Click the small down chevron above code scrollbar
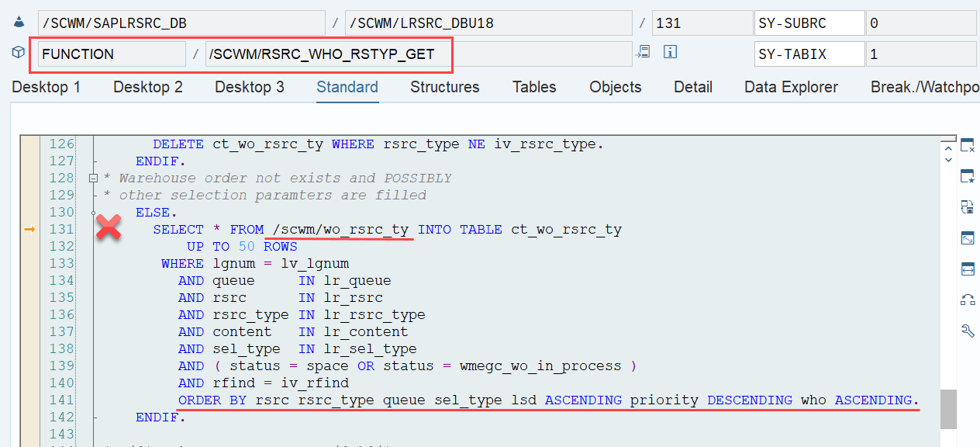980x447 pixels. point(948,160)
